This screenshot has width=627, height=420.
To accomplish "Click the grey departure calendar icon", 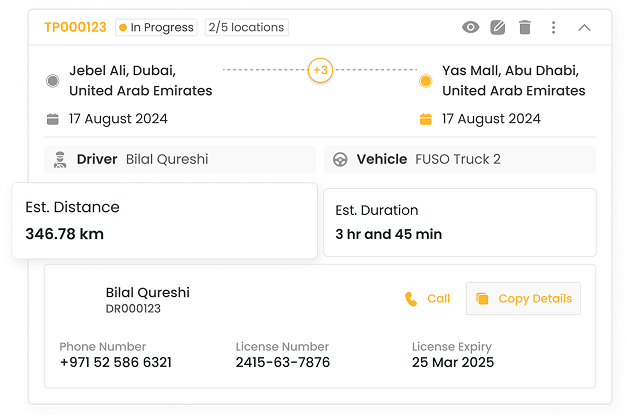I will (53, 119).
